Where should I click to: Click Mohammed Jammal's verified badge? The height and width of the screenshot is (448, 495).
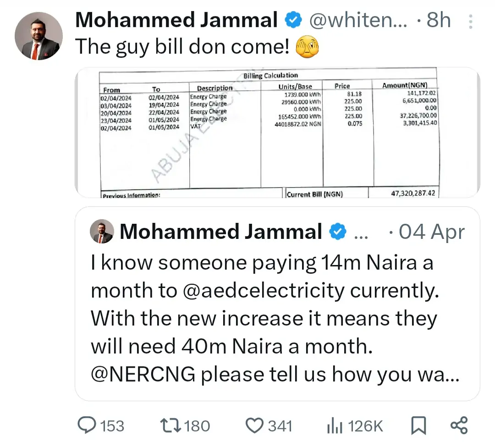coord(293,20)
